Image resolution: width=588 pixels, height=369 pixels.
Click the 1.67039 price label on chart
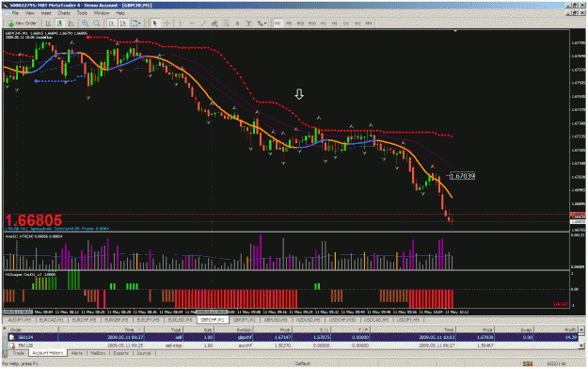click(462, 176)
